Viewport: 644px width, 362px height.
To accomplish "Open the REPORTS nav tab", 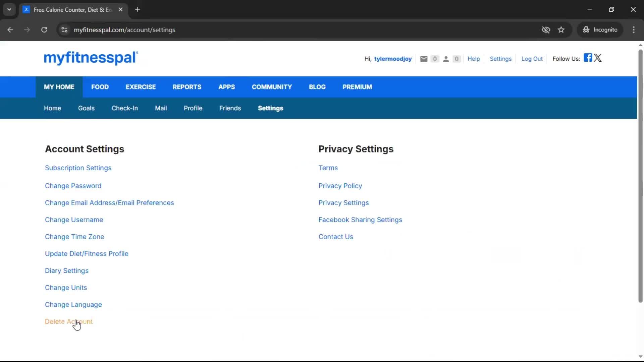I will pos(187,87).
